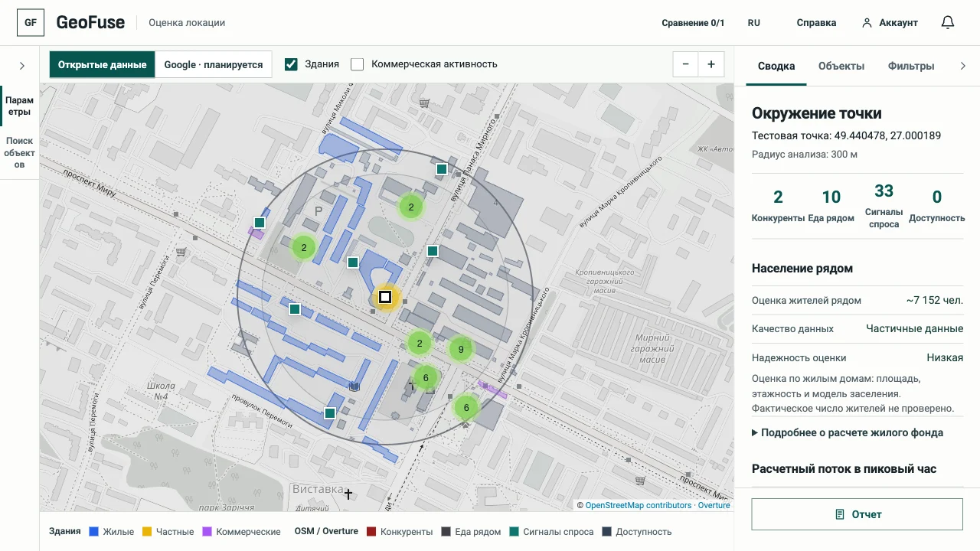Click the Оценка локации header label

(x=187, y=23)
